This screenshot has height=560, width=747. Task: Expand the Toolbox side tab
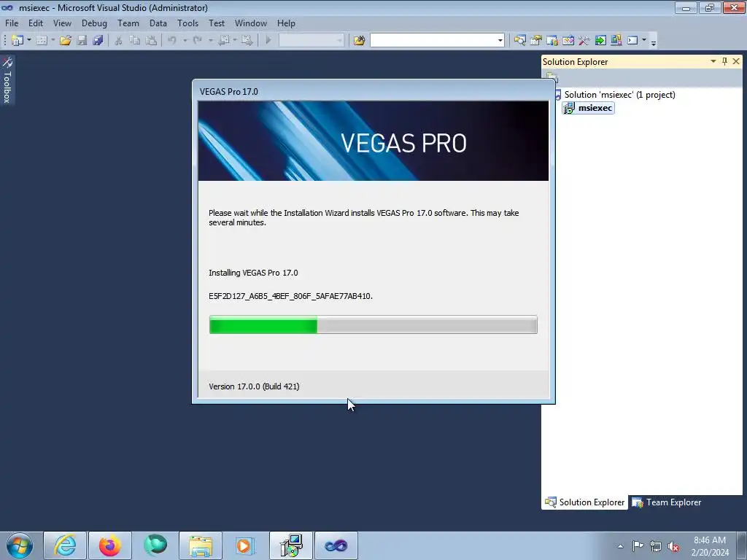coord(7,80)
